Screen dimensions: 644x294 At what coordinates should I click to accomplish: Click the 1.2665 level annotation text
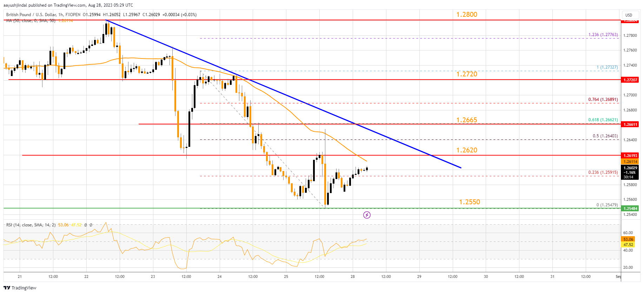[467, 120]
